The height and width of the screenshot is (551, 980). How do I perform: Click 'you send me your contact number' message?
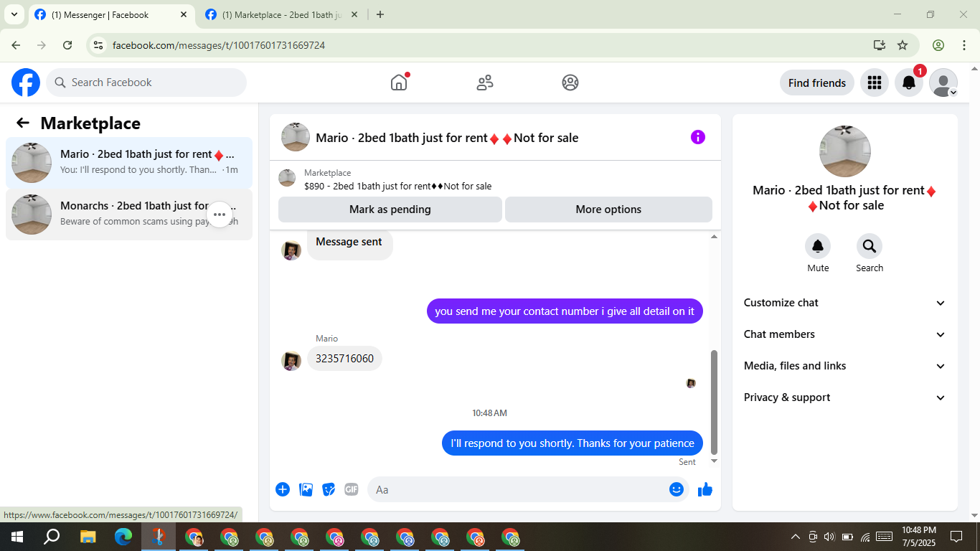pos(565,311)
